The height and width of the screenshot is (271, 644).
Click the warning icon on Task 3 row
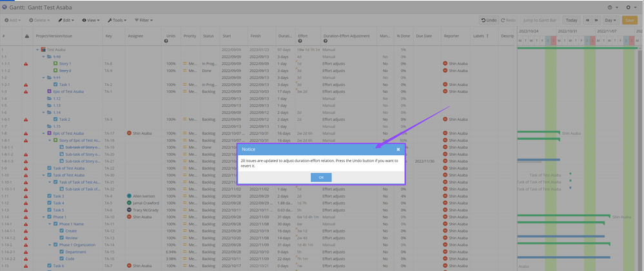pos(26,196)
